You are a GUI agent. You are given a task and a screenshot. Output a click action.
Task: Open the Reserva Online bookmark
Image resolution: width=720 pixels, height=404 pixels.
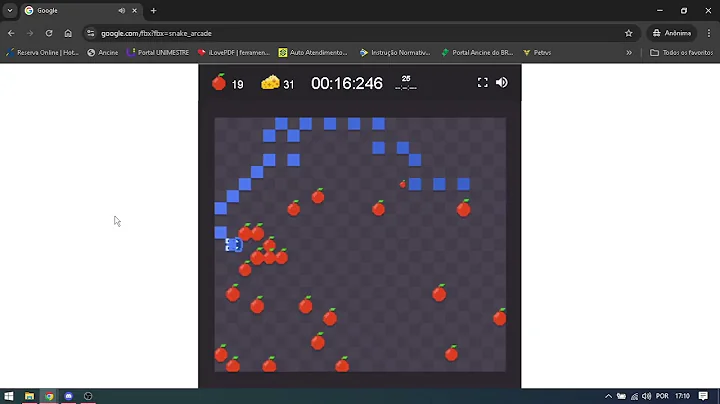42,53
